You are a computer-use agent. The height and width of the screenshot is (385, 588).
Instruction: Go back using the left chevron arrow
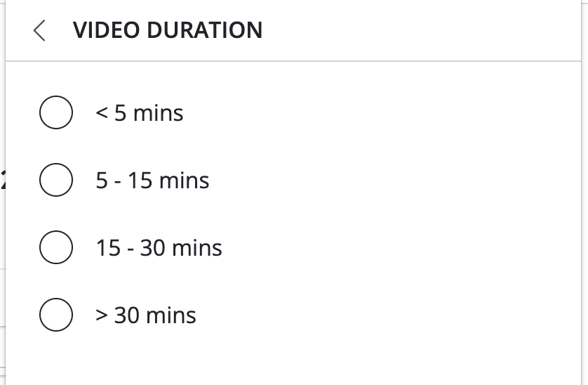pyautogui.click(x=39, y=30)
